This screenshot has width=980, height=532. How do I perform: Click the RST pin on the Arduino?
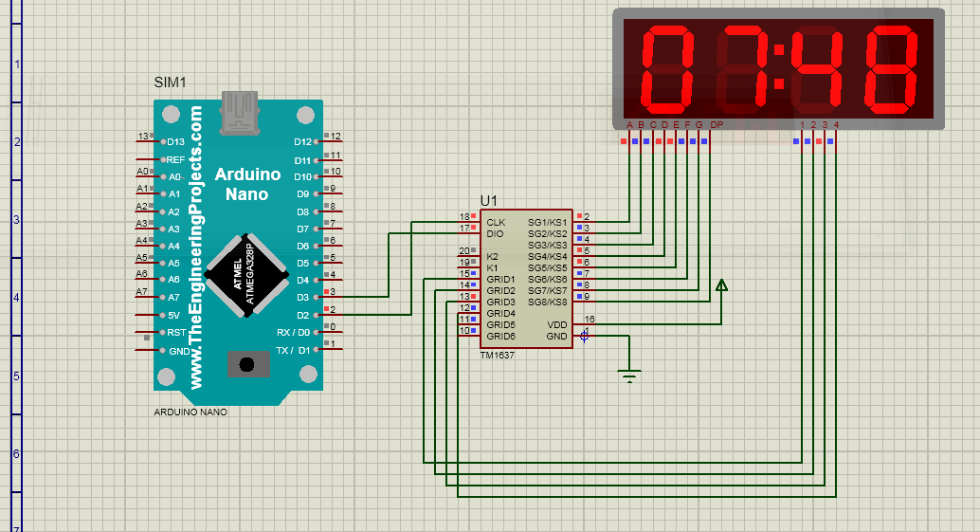pos(176,333)
